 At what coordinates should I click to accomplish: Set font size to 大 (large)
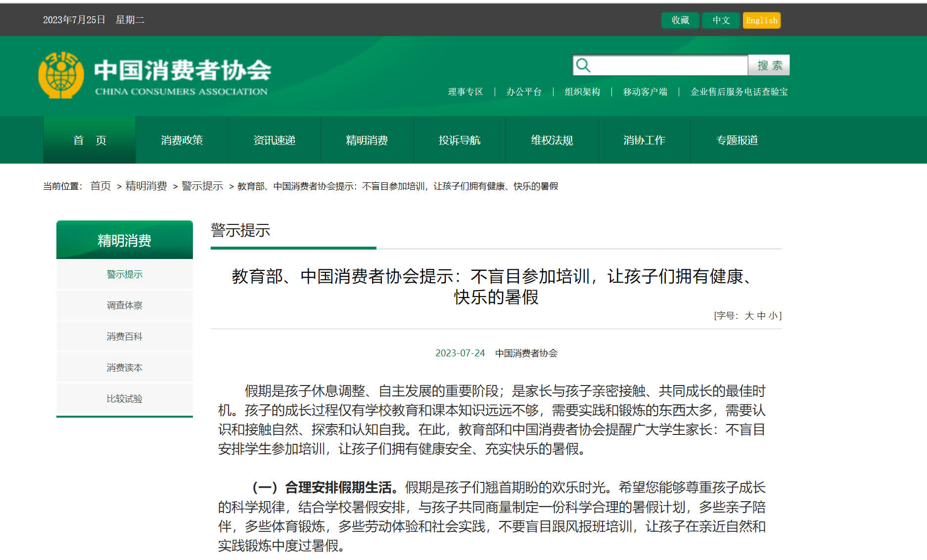pos(749,315)
